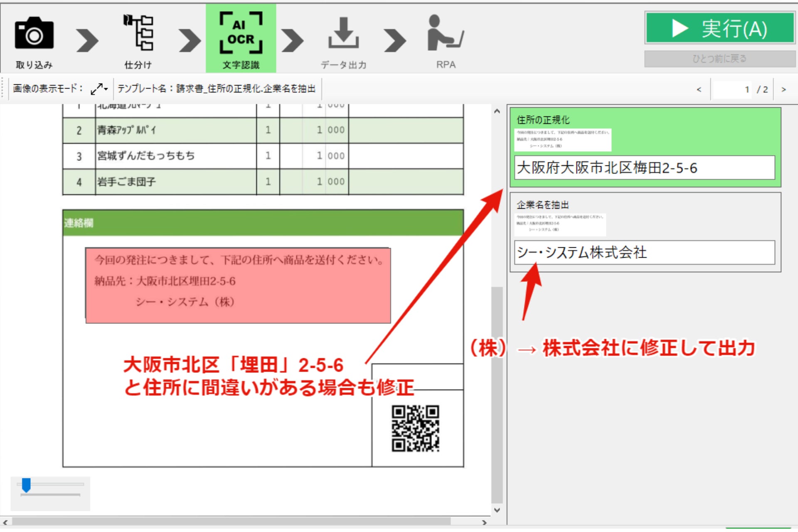Click the page number input field
Image resolution: width=798 pixels, height=532 pixels.
coord(732,89)
